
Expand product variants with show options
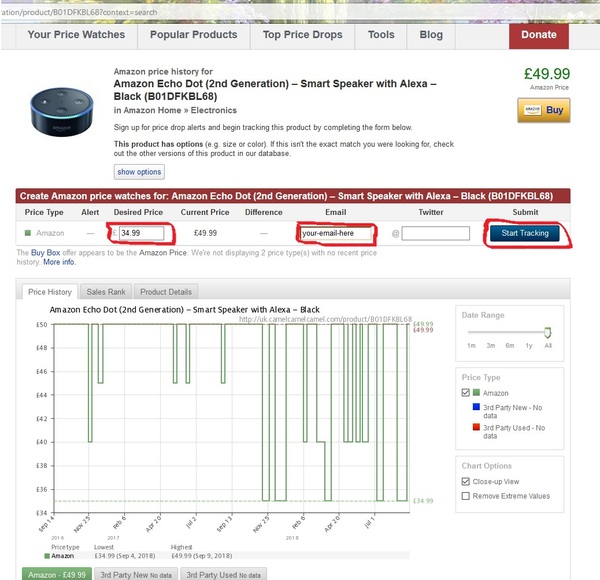coord(139,172)
